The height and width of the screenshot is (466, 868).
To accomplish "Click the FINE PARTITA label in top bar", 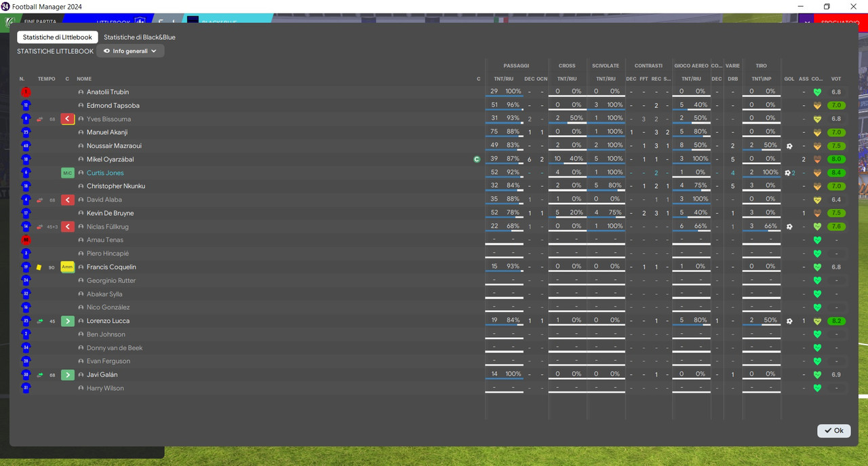I will coord(40,22).
